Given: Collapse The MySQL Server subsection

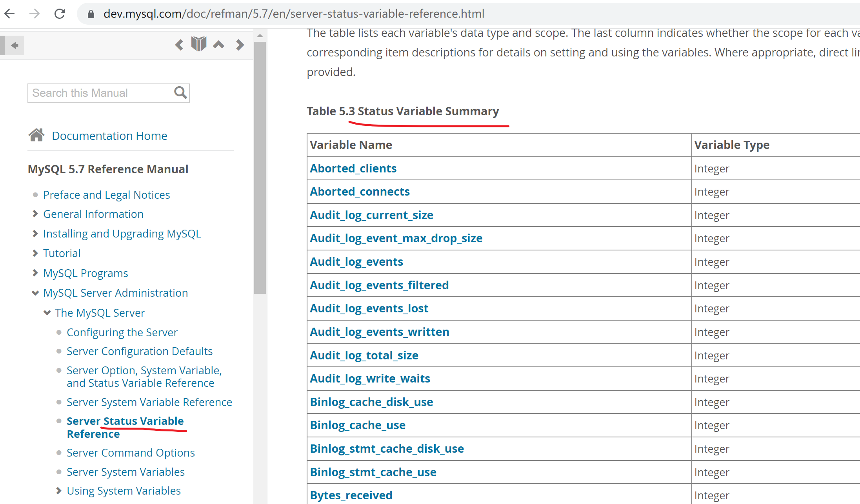Looking at the screenshot, I should 47,313.
